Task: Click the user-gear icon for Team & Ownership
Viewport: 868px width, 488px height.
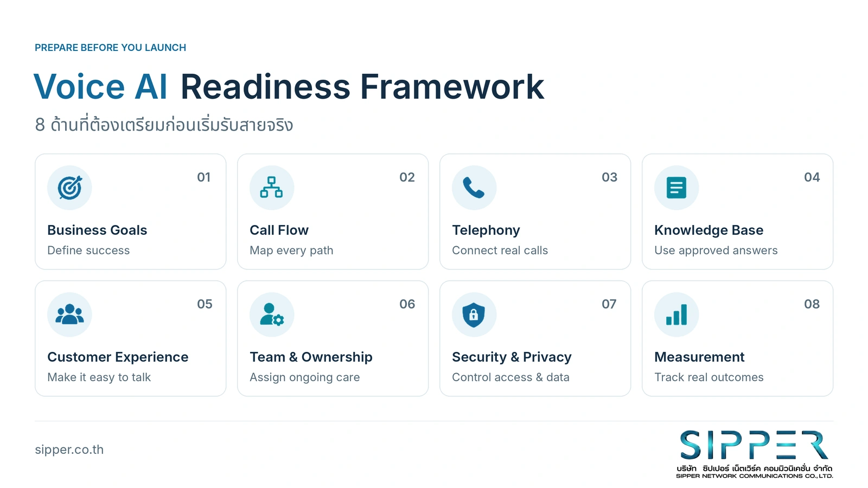Action: pyautogui.click(x=272, y=314)
